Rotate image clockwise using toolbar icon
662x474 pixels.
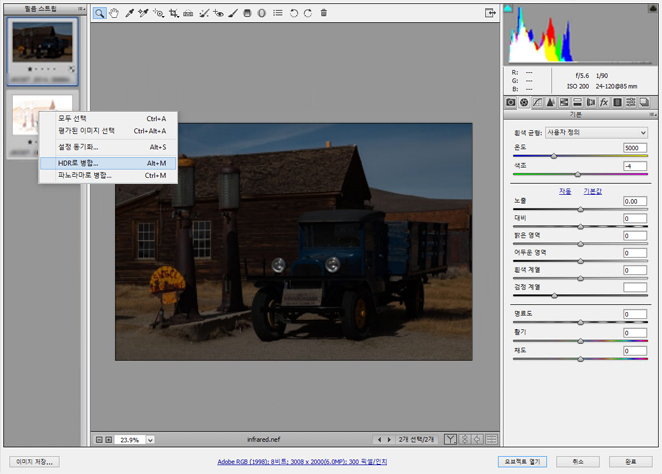[x=308, y=13]
